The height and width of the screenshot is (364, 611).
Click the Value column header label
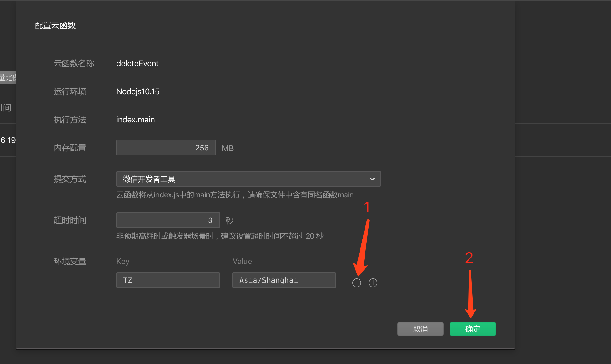242,261
